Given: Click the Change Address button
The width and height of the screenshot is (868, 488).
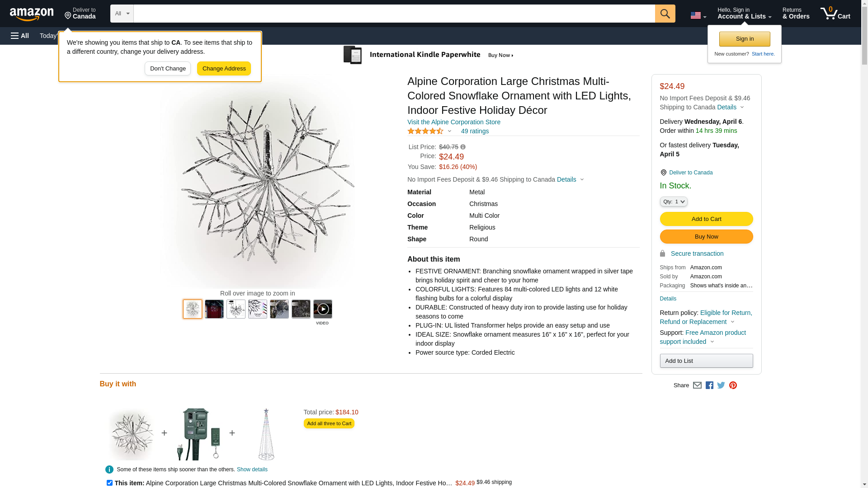Looking at the screenshot, I should (224, 69).
